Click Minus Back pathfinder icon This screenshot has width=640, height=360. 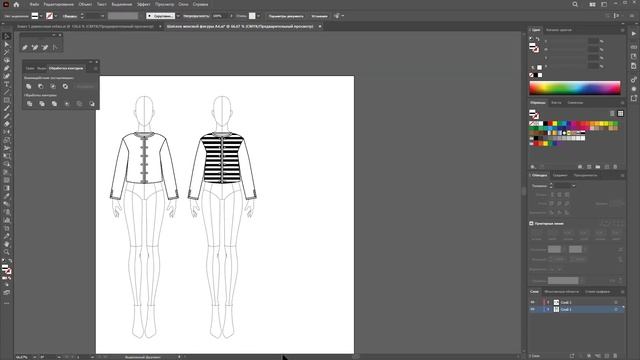[x=92, y=104]
